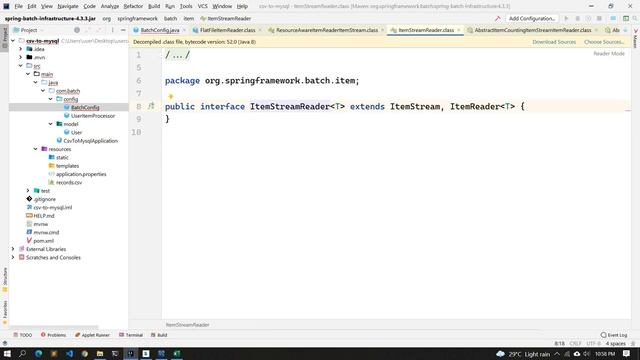
Task: Select application.properties file
Action: click(x=81, y=174)
